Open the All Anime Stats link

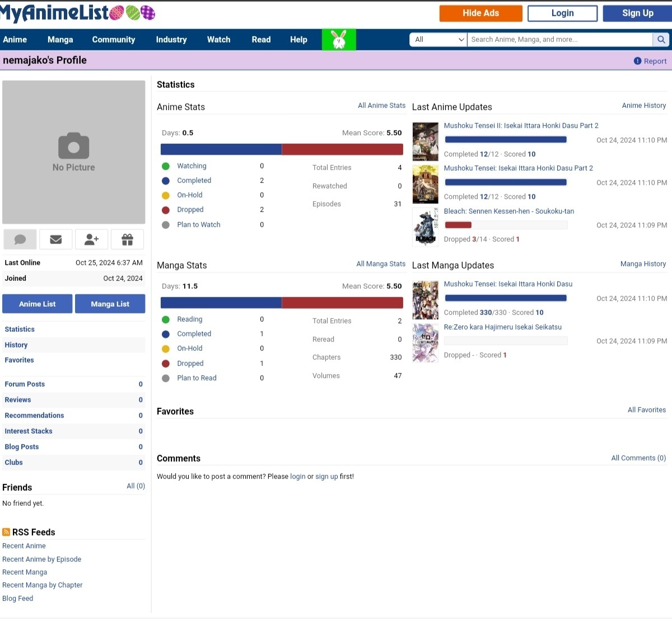point(381,105)
